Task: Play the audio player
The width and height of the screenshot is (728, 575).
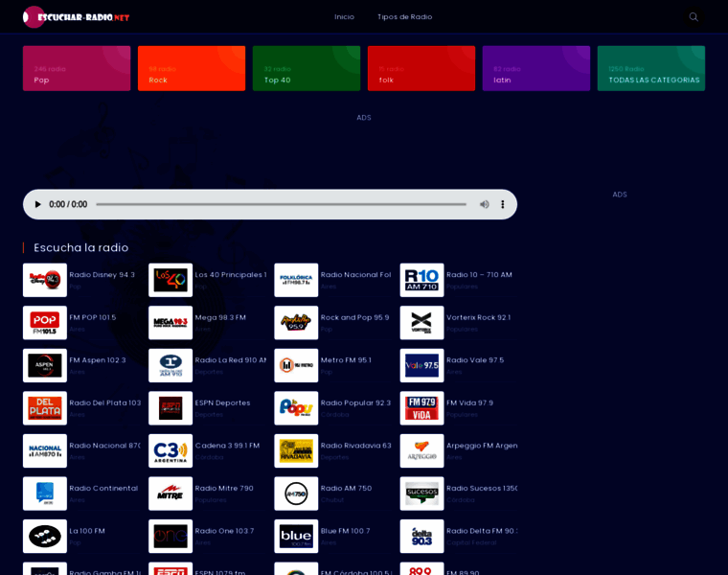Action: coord(37,204)
